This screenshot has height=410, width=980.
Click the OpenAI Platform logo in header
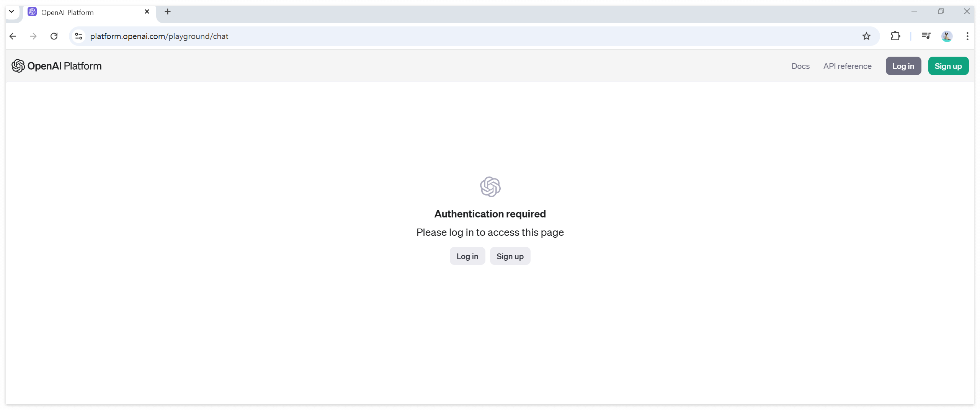point(57,66)
